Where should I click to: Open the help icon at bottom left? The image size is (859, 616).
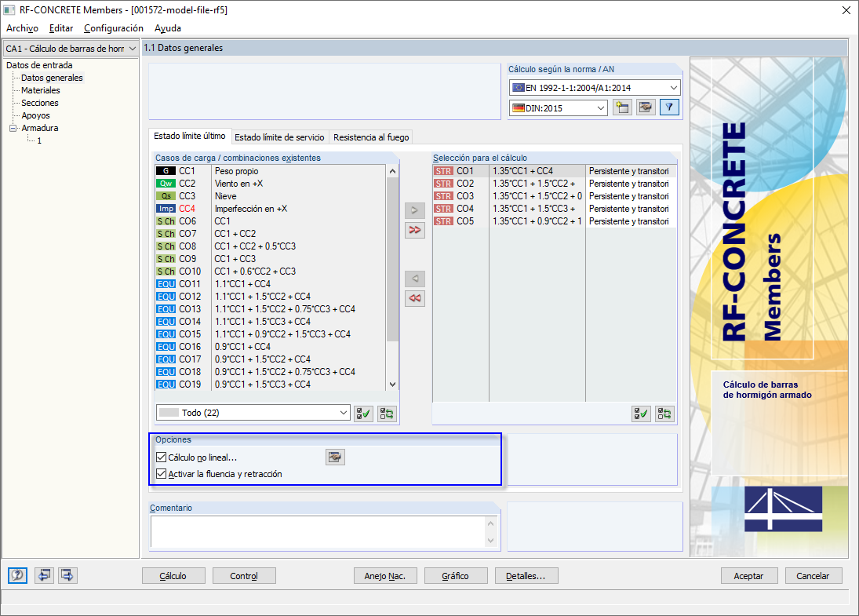coord(17,575)
